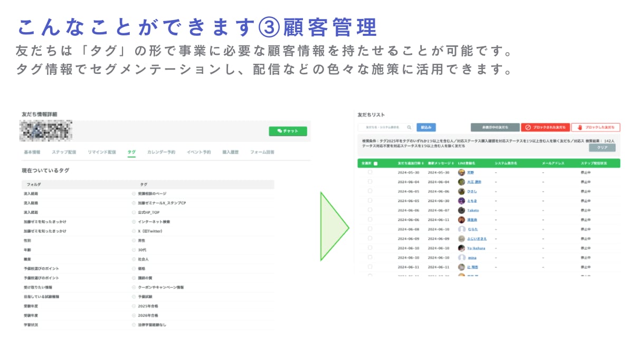Click the minus icon beside 2026年合格 tag
Viewport: 644px width, 362px height.
tap(134, 316)
